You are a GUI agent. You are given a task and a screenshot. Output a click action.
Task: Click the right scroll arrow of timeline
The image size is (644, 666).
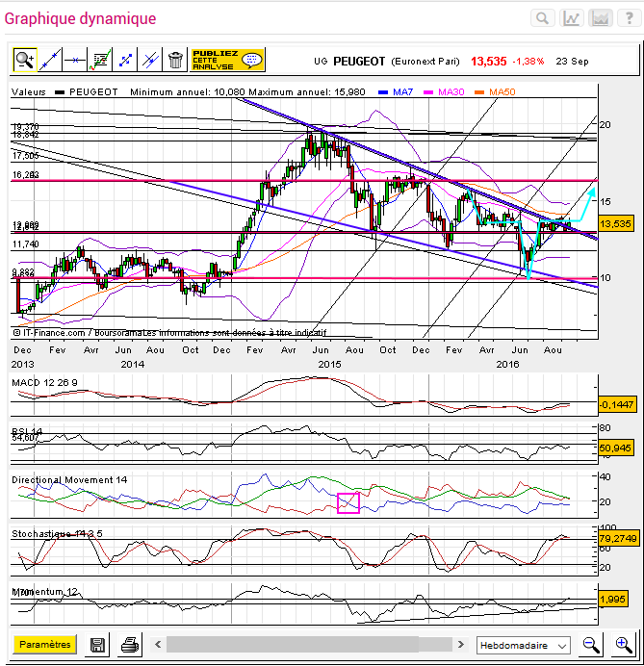[461, 645]
